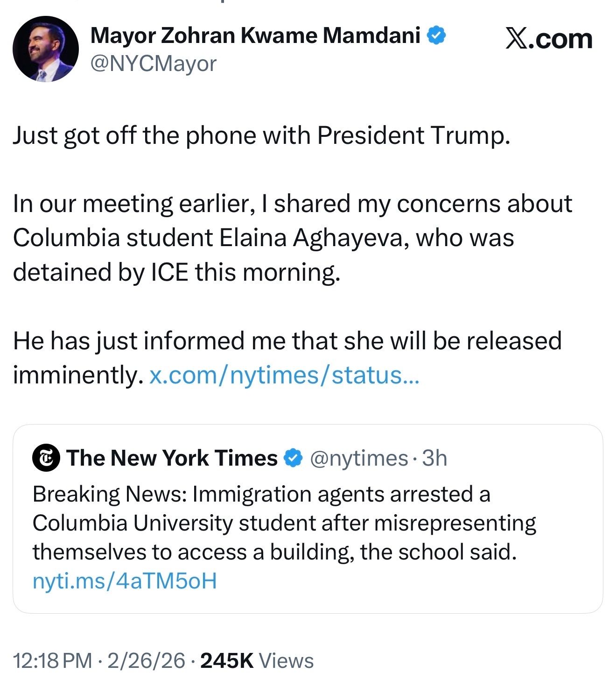
Task: Click the line about the phone call with President Trump
Action: pyautogui.click(x=261, y=135)
